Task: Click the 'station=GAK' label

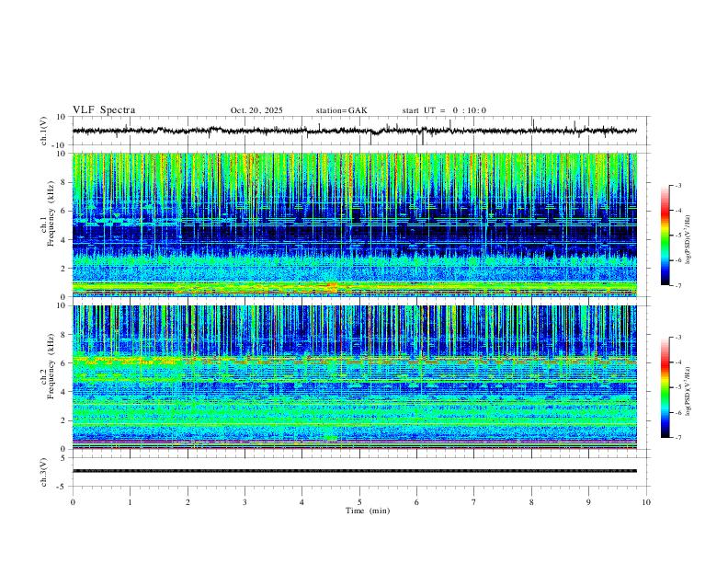Action: click(x=341, y=110)
